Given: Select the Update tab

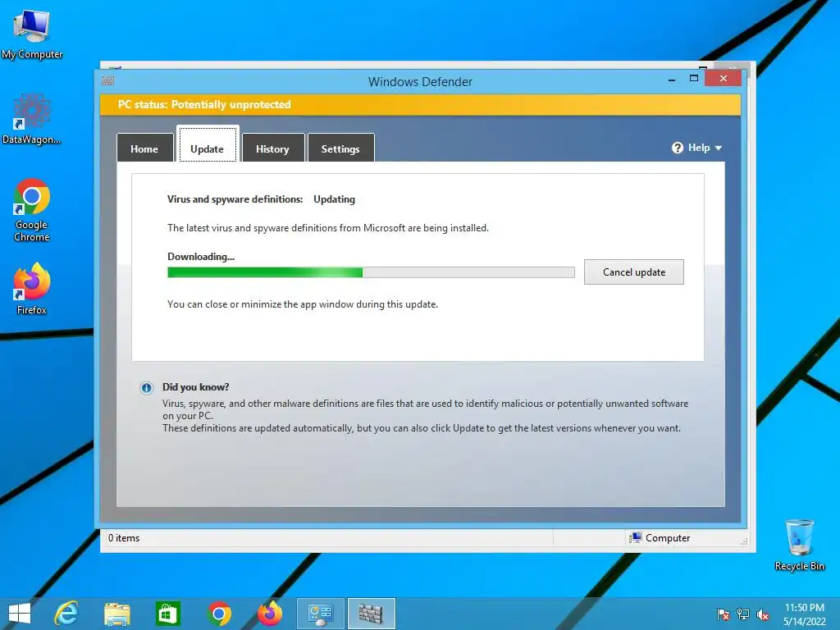Looking at the screenshot, I should tap(208, 144).
